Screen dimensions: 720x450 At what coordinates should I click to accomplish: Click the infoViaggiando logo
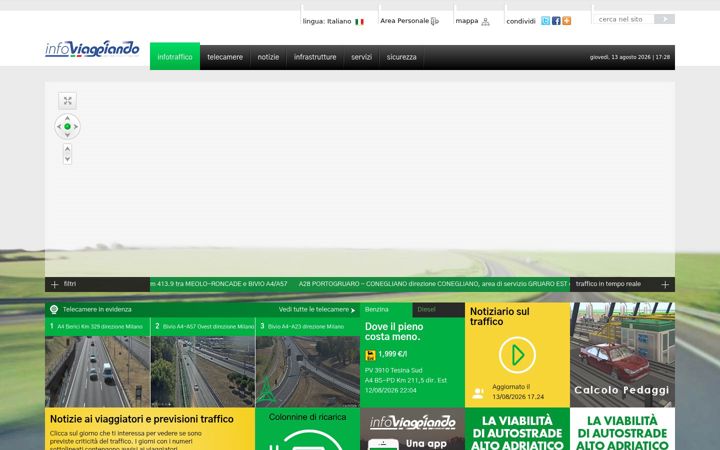coord(92,49)
